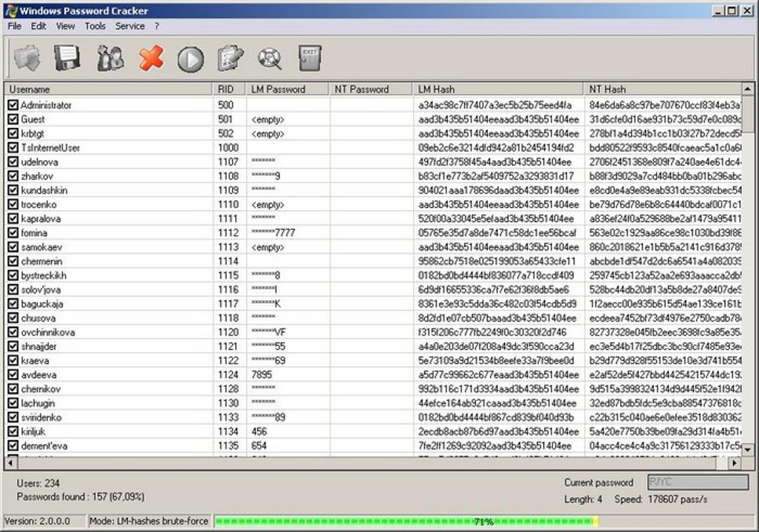Sort by the NT Hash column header
The height and width of the screenshot is (532, 759).
[663, 89]
